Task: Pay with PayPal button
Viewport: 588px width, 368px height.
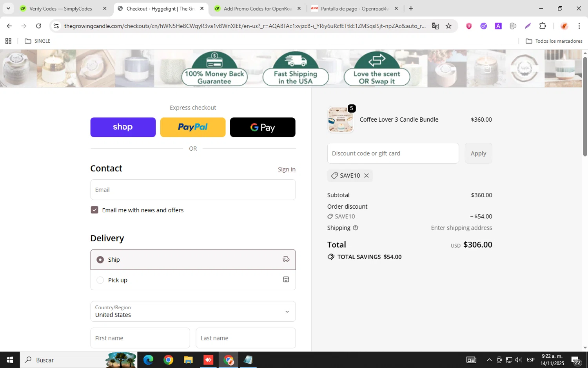Action: [193, 127]
